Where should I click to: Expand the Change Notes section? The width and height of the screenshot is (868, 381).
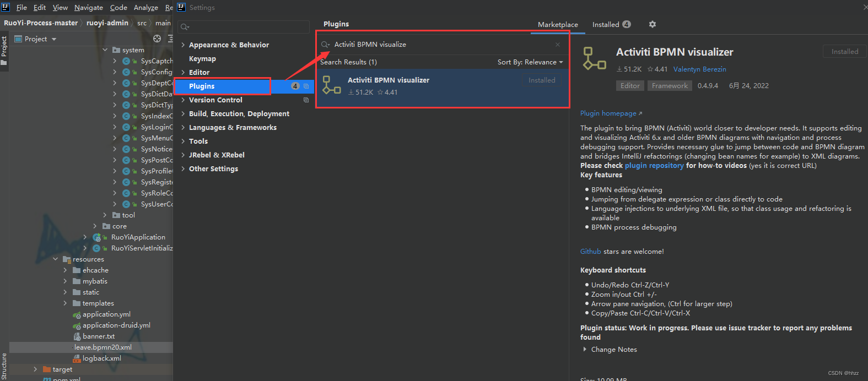click(585, 350)
